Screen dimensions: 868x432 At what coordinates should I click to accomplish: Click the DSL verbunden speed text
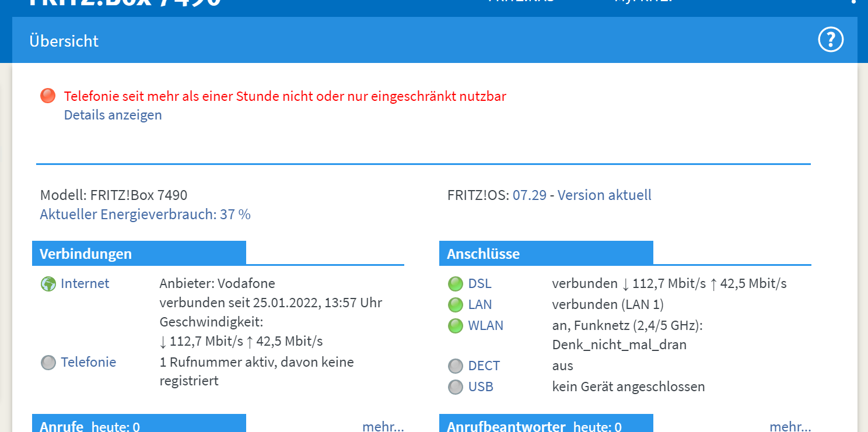669,283
